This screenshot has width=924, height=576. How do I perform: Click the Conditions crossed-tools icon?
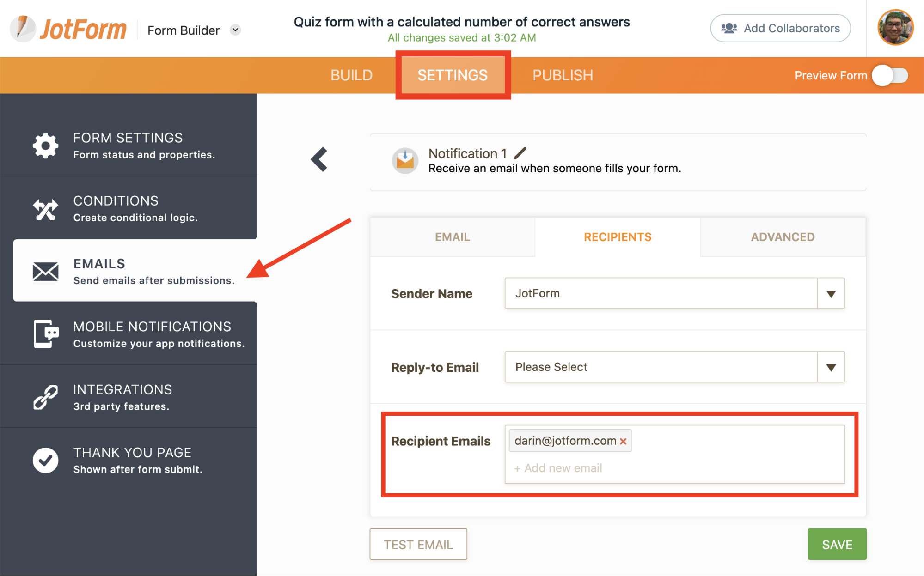(45, 209)
